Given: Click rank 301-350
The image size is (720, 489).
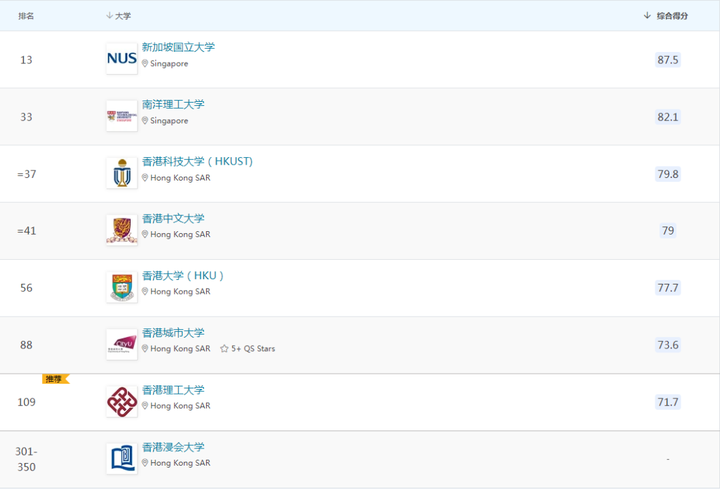Looking at the screenshot, I should 26,459.
